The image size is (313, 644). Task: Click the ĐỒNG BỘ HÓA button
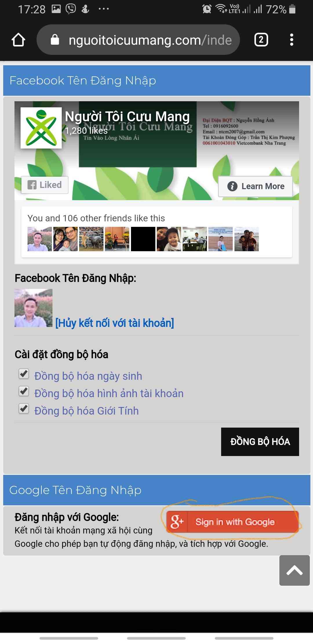pos(260,442)
